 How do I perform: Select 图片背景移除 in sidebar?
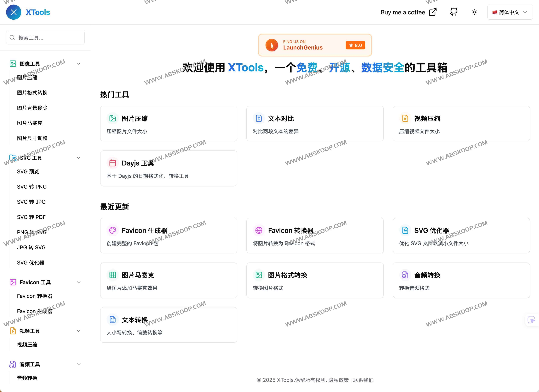pos(32,108)
